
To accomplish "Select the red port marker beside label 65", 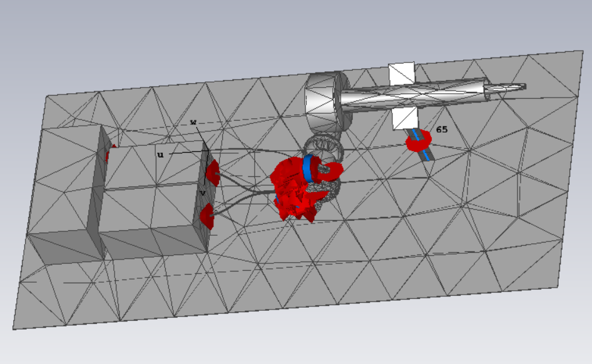I will (x=418, y=141).
